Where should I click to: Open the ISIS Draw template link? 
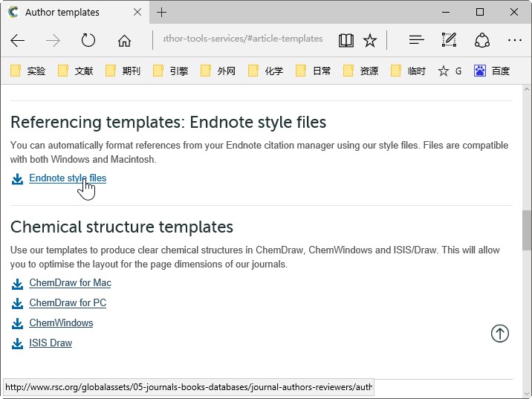click(51, 343)
